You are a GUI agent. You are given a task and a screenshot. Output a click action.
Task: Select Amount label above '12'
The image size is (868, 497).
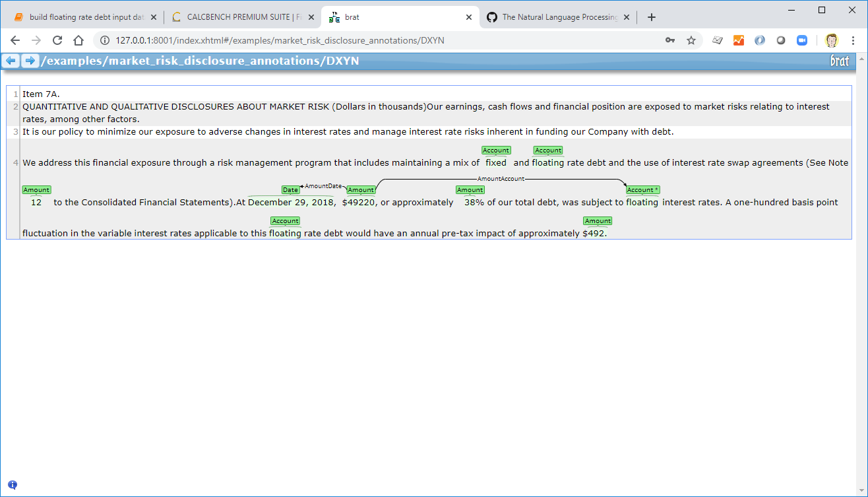click(x=36, y=190)
